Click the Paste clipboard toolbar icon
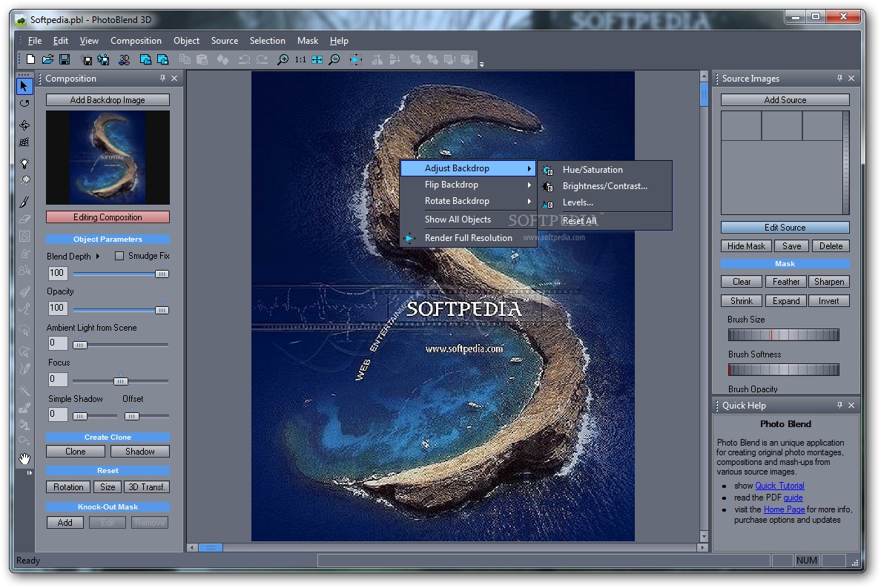 (202, 59)
